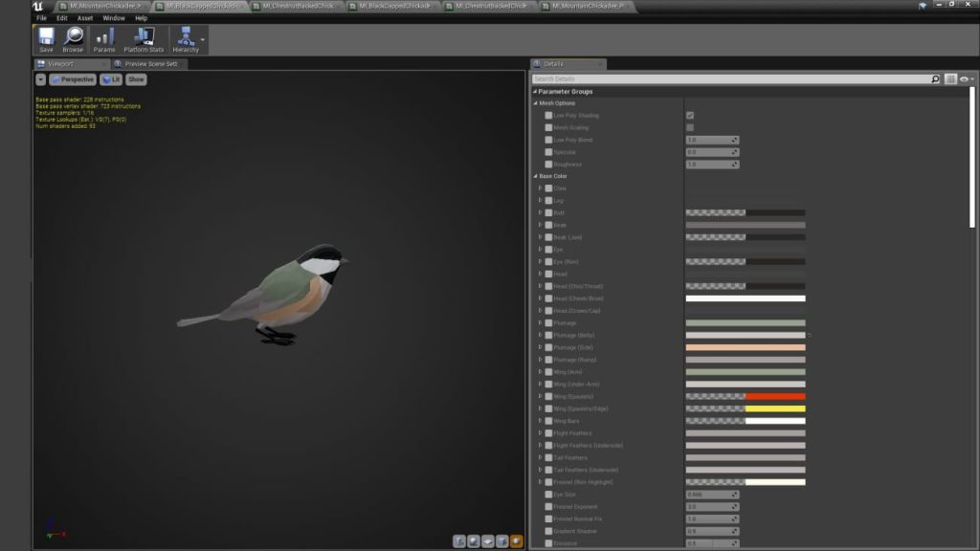The width and height of the screenshot is (980, 551).
Task: Toggle the Mesh Scaling parameter checkbox
Action: (x=548, y=127)
